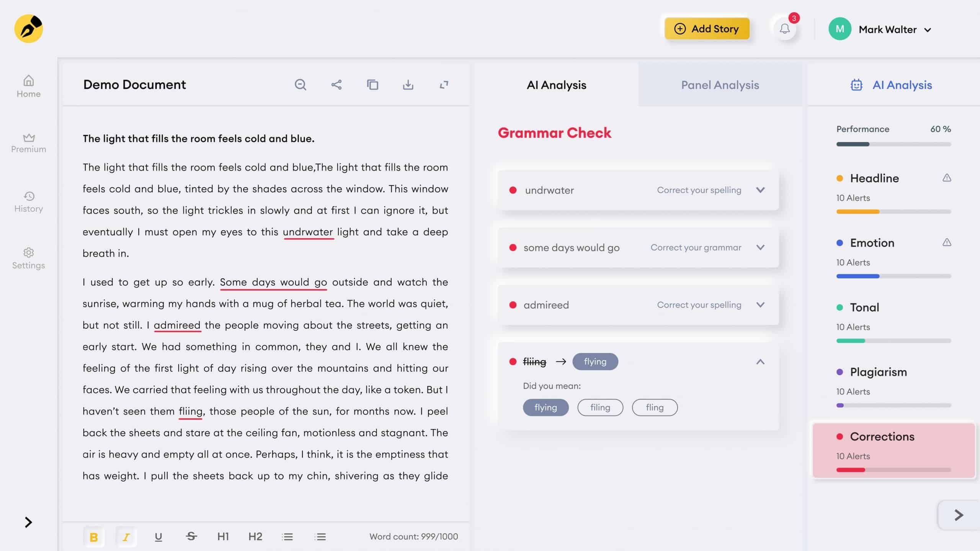Image resolution: width=980 pixels, height=551 pixels.
Task: Switch to the Panel Analysis tab
Action: (720, 85)
